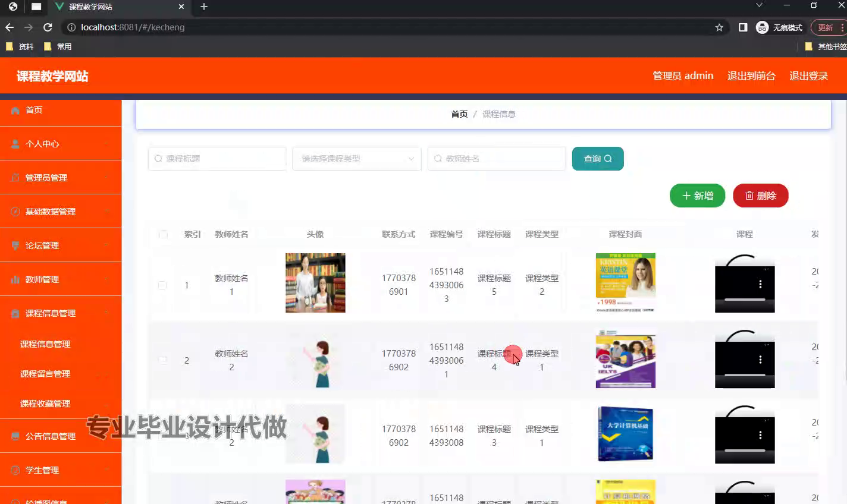The height and width of the screenshot is (504, 847).
Task: Expand the 教师管理 chevron
Action: (x=106, y=279)
